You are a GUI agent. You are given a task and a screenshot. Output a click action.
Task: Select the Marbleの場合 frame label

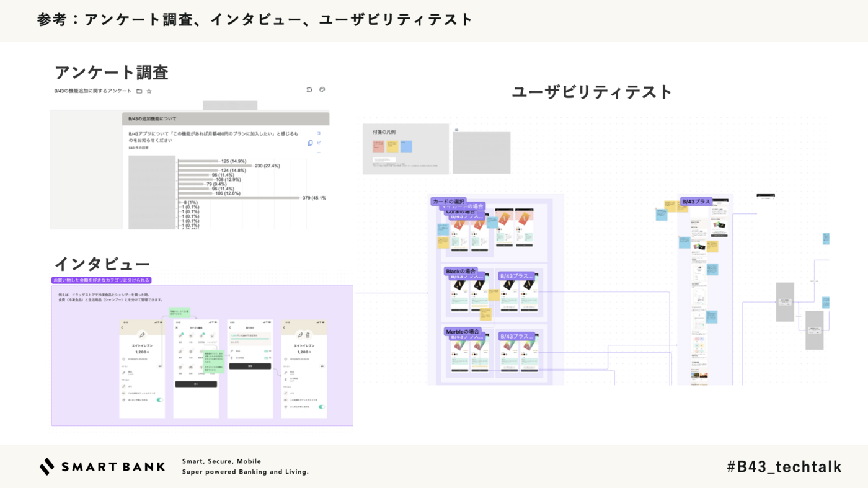click(x=463, y=332)
